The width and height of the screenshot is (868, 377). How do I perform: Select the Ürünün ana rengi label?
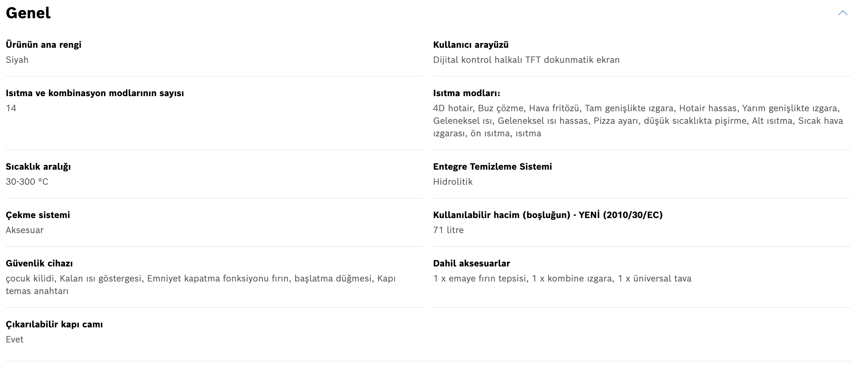pos(43,45)
